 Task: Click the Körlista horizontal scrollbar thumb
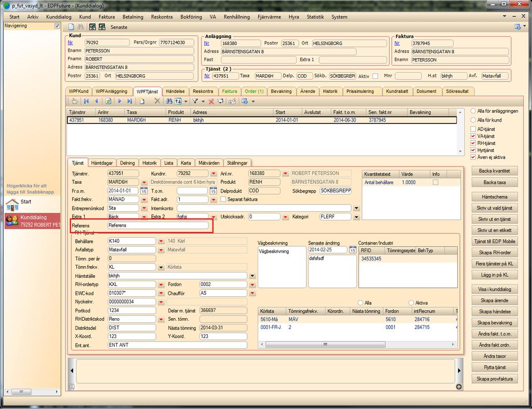[325, 344]
